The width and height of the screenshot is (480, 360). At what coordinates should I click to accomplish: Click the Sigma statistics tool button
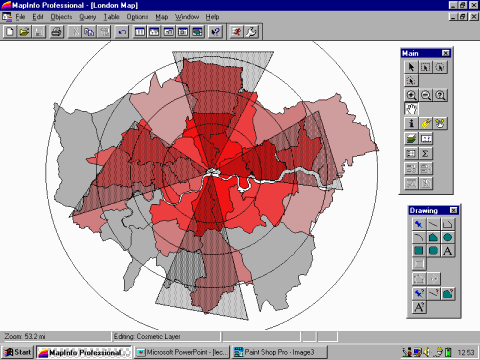[x=426, y=153]
